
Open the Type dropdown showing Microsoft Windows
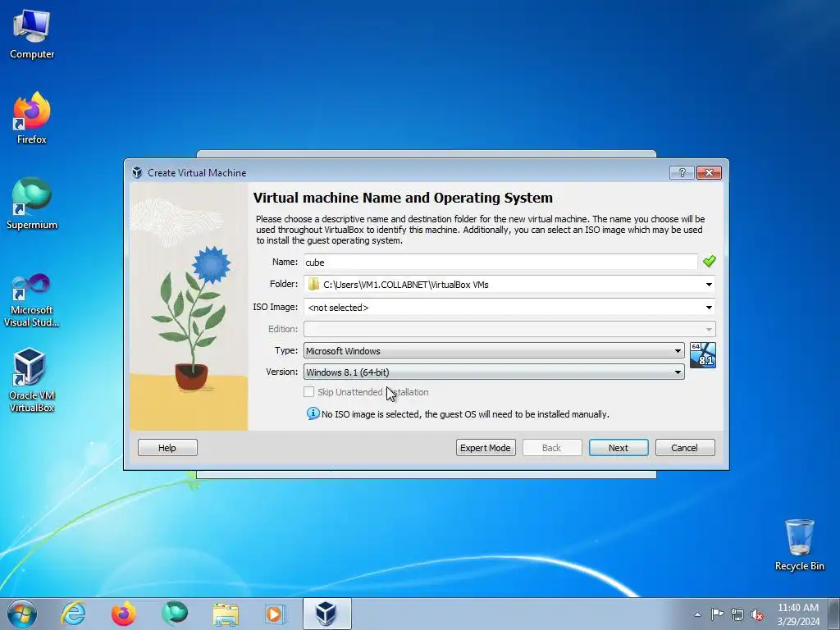point(494,351)
